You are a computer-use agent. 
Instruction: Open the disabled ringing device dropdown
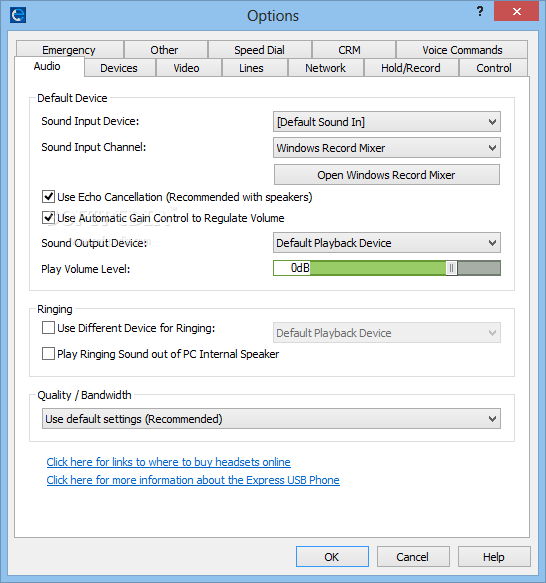387,333
